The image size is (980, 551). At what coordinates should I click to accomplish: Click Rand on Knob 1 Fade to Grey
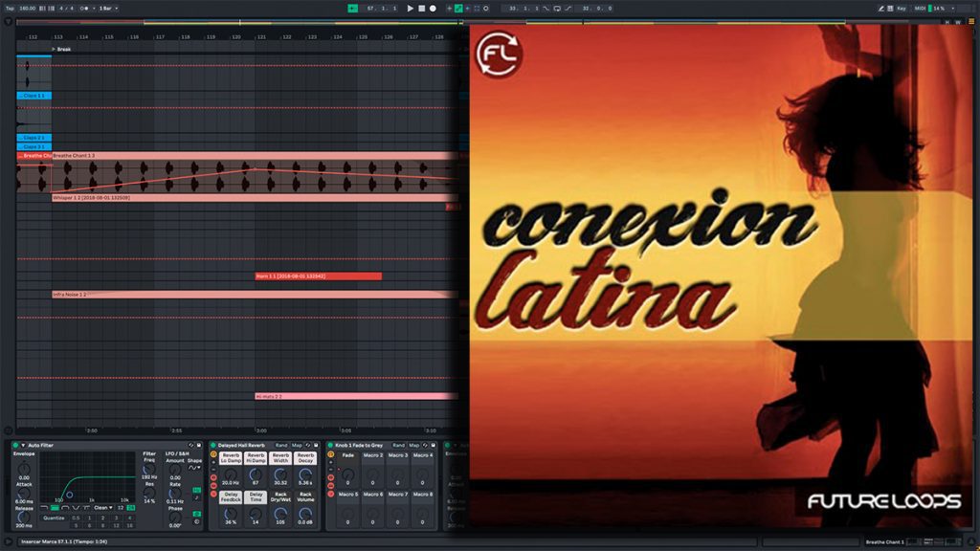(398, 446)
